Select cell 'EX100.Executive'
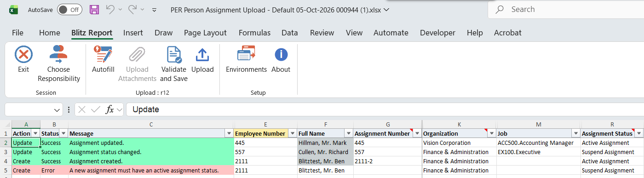The height and width of the screenshot is (178, 644). coord(538,152)
